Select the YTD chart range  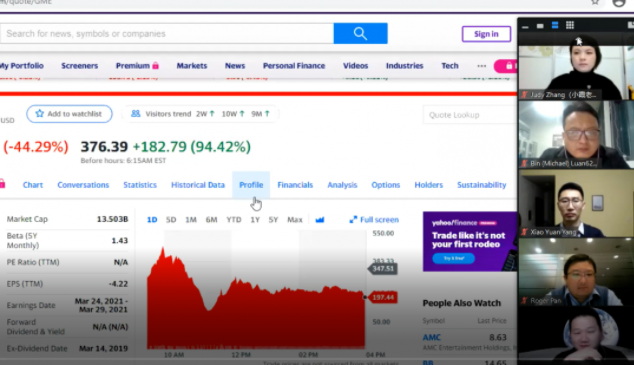(x=233, y=219)
